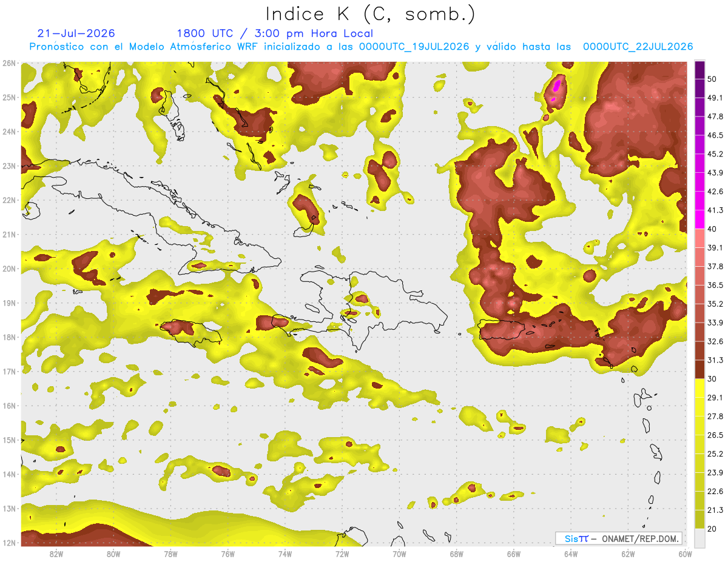Viewport: 728px width, 562px height.
Task: Click the WRF model forecast description line
Action: 362,47
